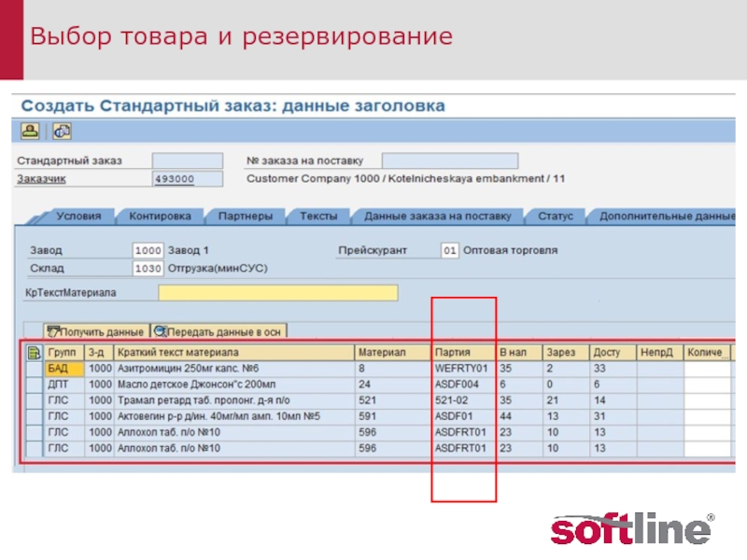
Task: Click the З-д column header
Action: 100,353
